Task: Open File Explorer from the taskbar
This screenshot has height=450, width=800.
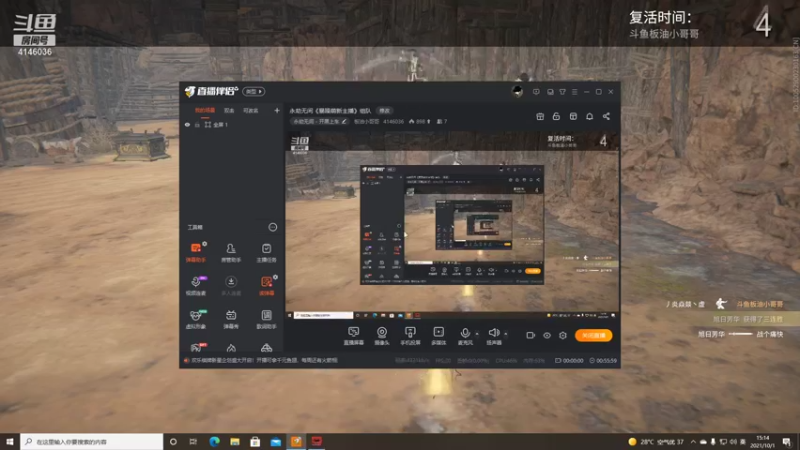Action: [235, 441]
